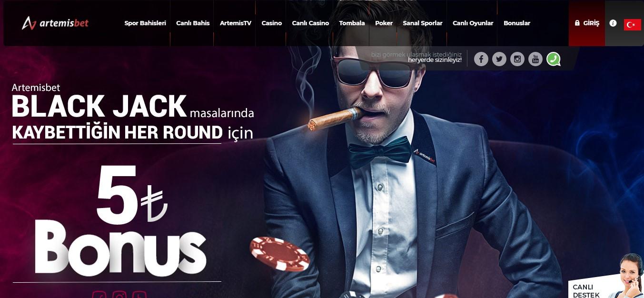Go to Sanal Sporlar

(423, 23)
